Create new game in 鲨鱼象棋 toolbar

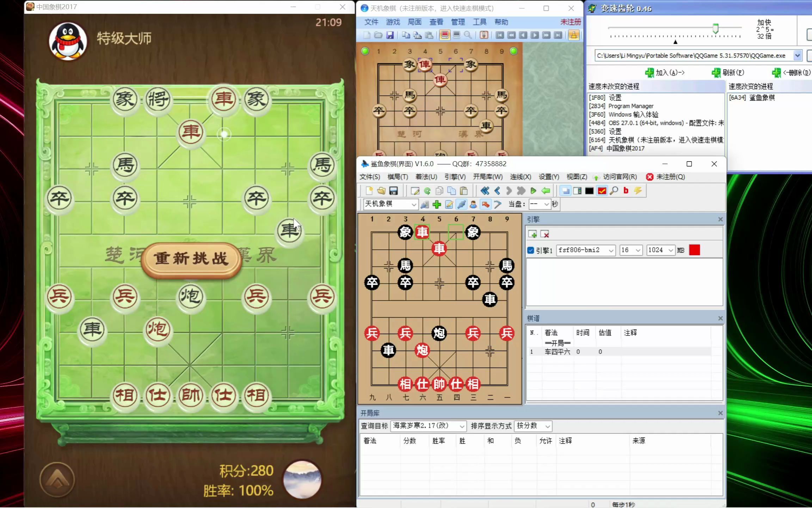[369, 191]
